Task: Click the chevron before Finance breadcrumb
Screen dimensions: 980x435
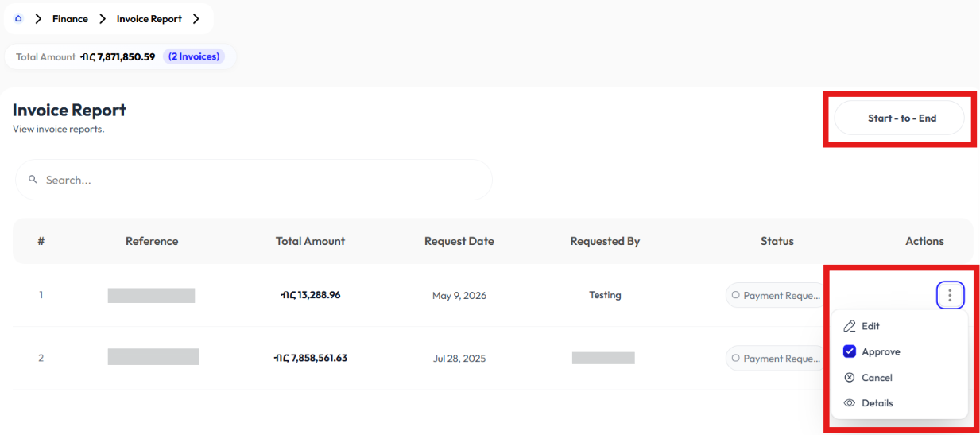Action: click(x=38, y=18)
